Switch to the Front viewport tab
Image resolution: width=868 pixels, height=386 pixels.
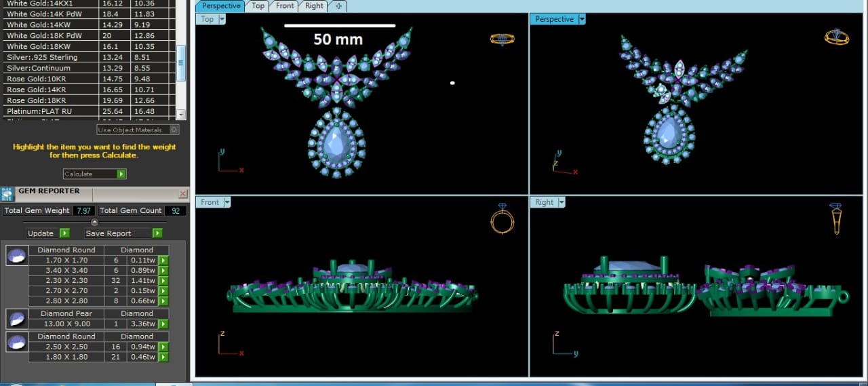pyautogui.click(x=285, y=6)
